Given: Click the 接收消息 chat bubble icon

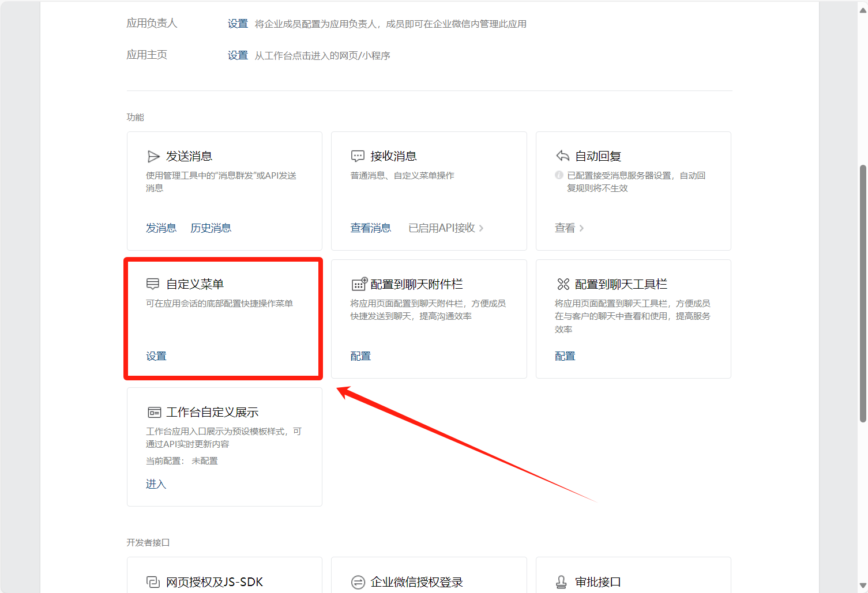Looking at the screenshot, I should (x=358, y=156).
